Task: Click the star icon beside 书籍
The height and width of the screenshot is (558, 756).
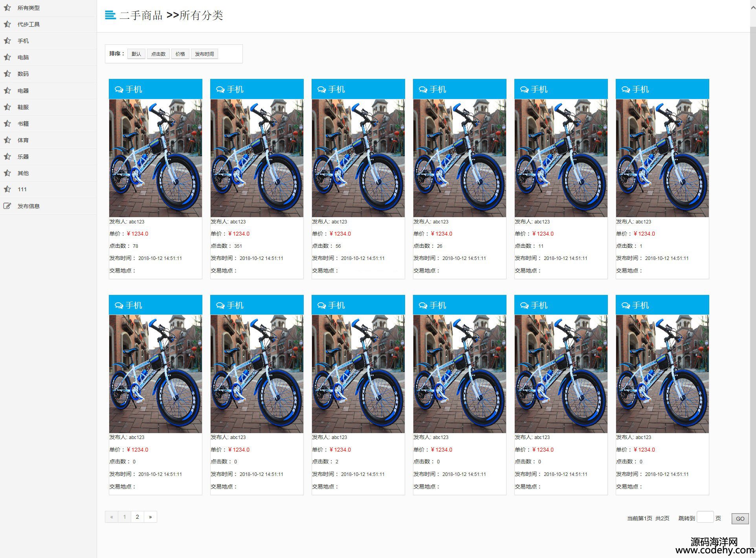Action: [x=7, y=123]
